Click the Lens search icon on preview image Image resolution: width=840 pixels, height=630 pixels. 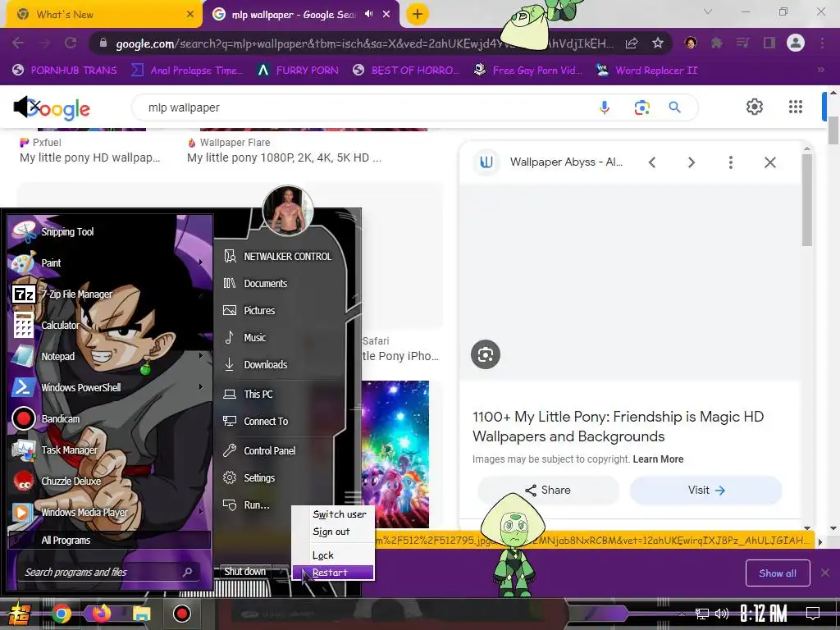(x=486, y=354)
